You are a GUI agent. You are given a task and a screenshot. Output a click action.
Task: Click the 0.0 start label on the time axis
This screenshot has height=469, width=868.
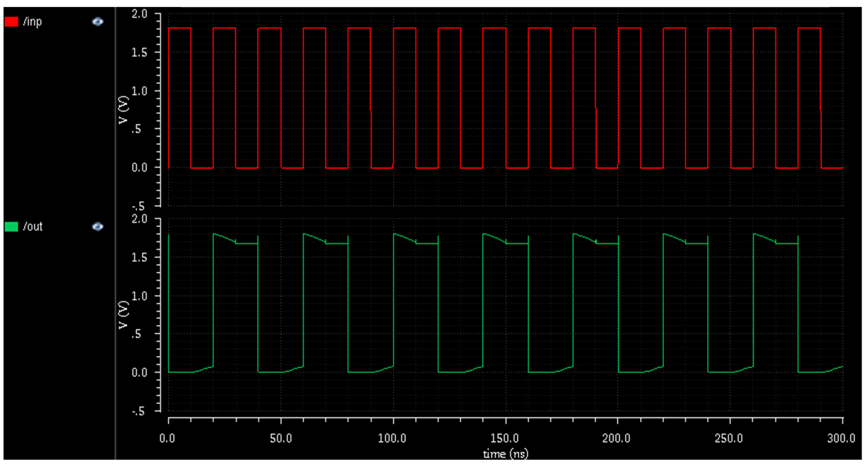pos(167,438)
